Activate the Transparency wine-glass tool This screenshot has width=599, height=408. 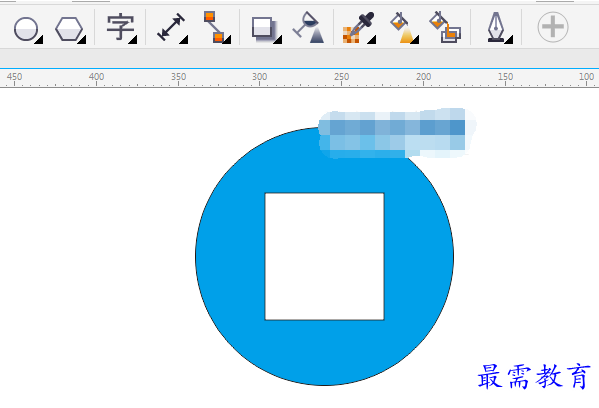309,27
